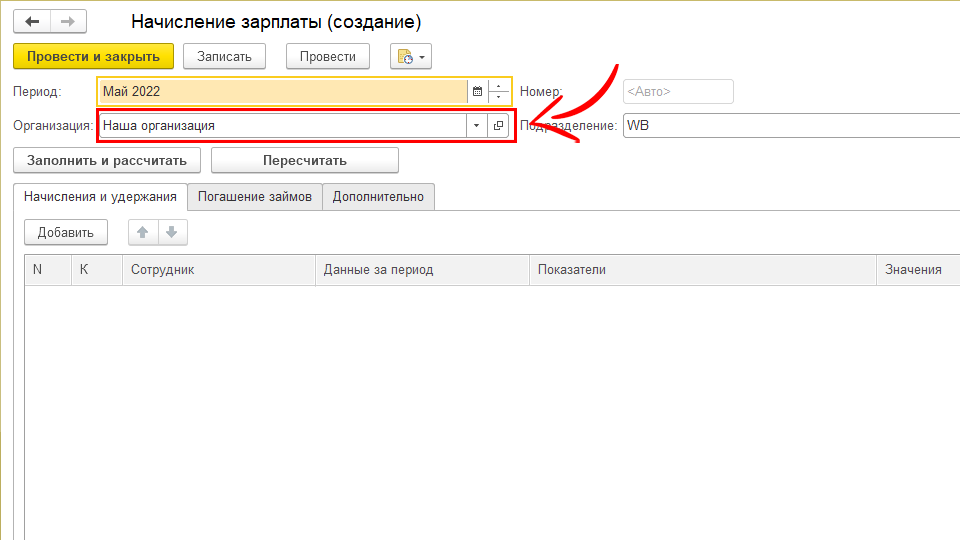Click the Провести button

pos(328,57)
